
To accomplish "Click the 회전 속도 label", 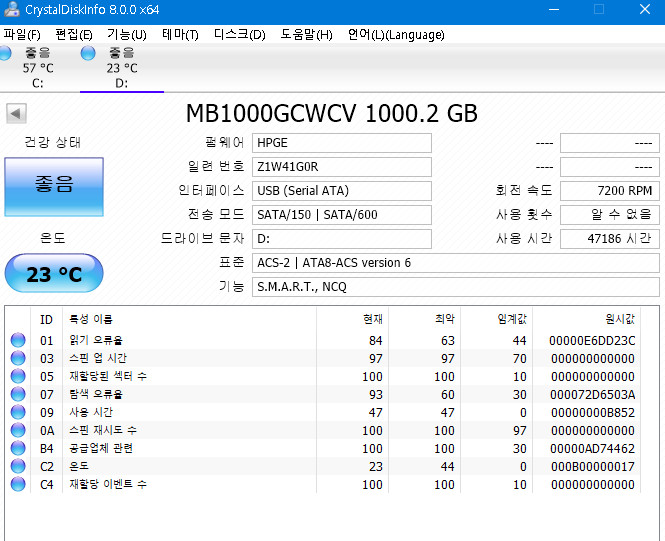I will tap(524, 190).
